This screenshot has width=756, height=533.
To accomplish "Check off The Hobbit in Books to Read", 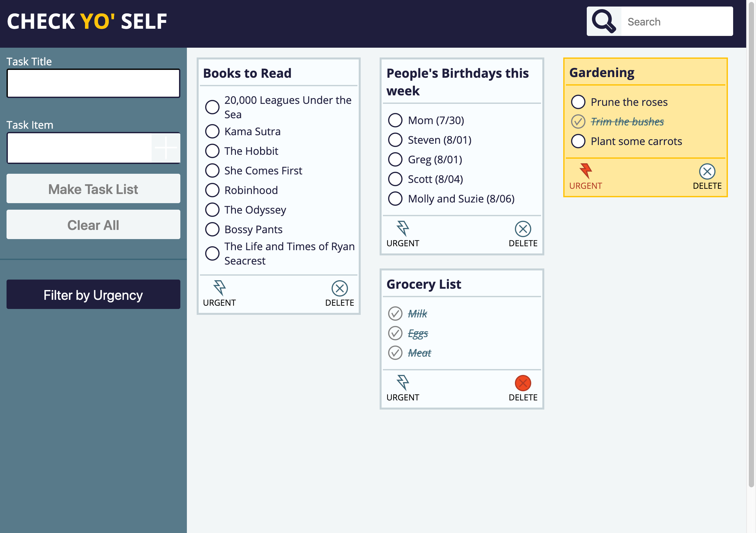I will [212, 151].
